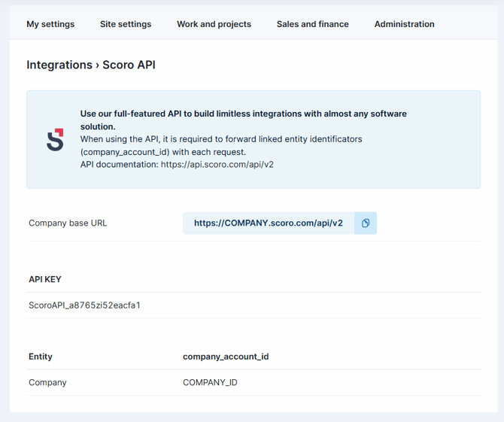Select the Sales and finance tab
Viewport: 504px width, 422px height.
pyautogui.click(x=312, y=24)
